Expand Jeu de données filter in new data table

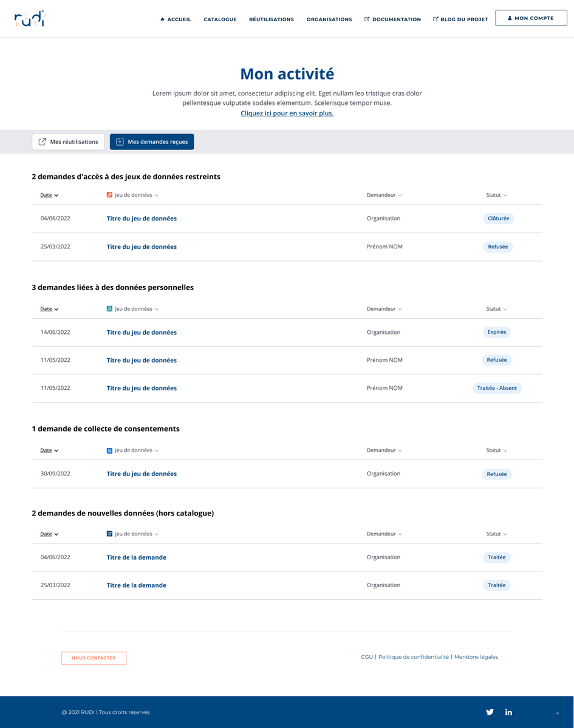[x=137, y=534]
